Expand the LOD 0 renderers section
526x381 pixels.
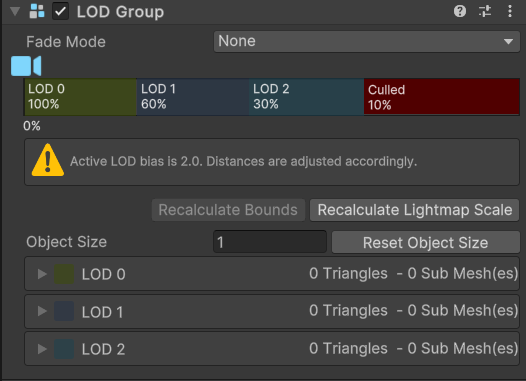pos(42,274)
